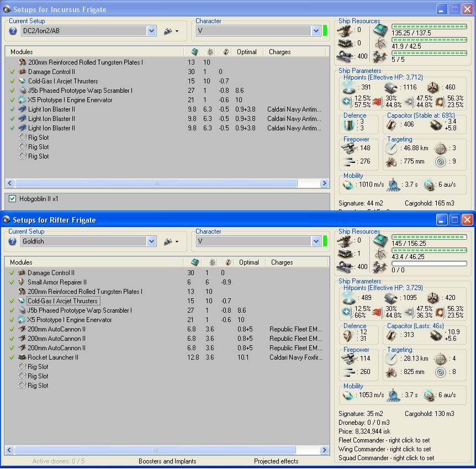This screenshot has width=476, height=469.
Task: Click Charges column header in Rifter modules
Action: [282, 262]
